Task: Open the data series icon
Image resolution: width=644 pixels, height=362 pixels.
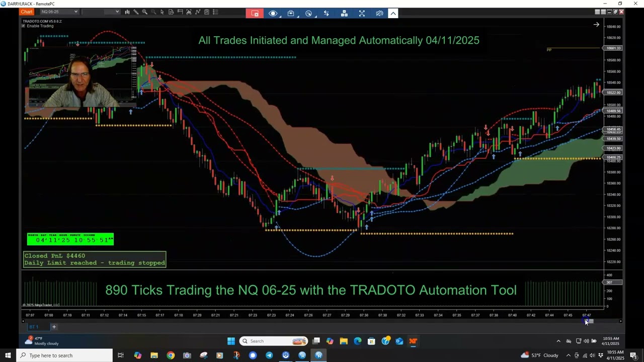Action: coord(171,12)
